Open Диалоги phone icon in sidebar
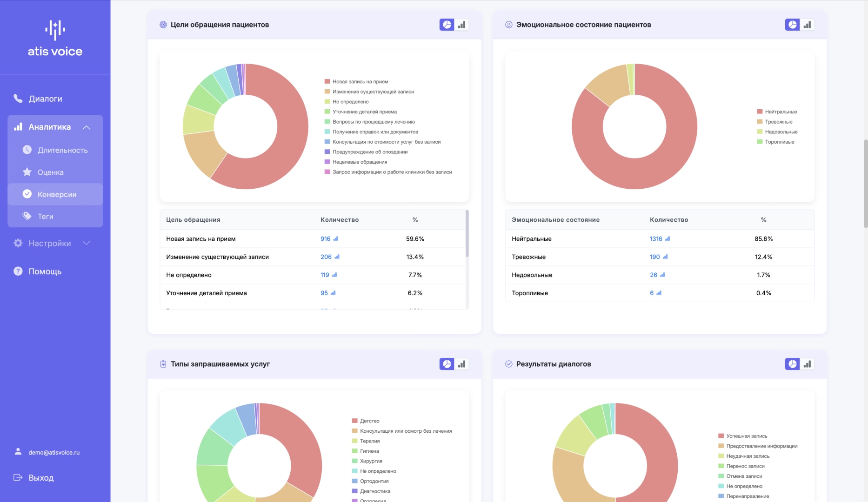 point(18,99)
